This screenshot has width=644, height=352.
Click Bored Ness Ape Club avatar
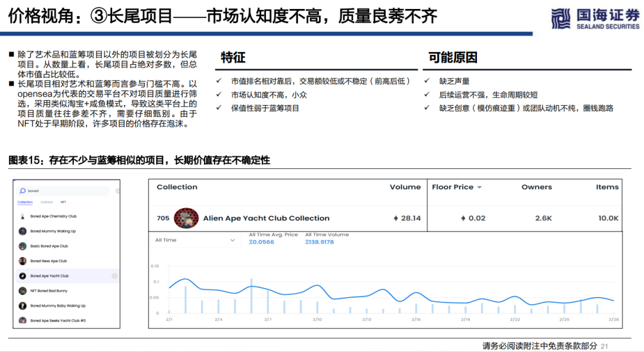[x=23, y=261]
